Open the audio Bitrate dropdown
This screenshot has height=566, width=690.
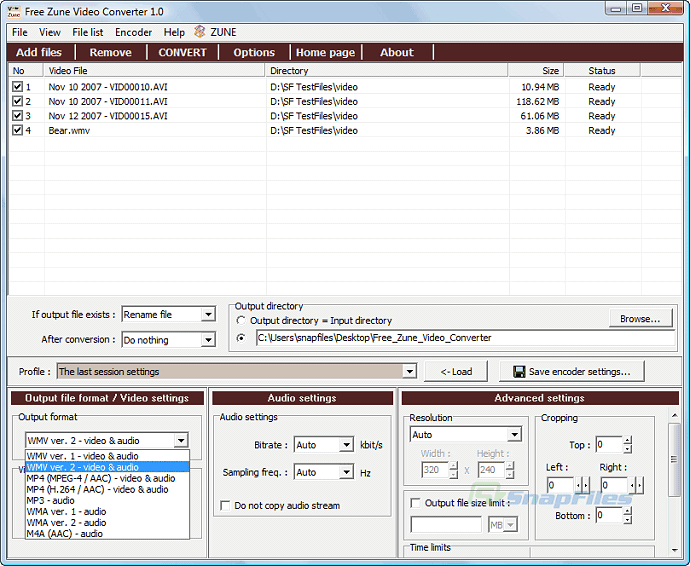click(x=347, y=445)
